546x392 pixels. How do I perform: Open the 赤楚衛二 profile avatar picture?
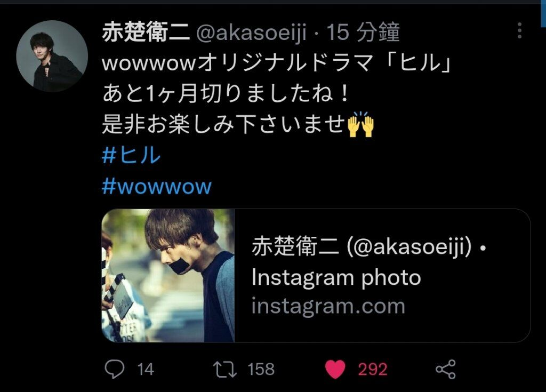pos(52,56)
